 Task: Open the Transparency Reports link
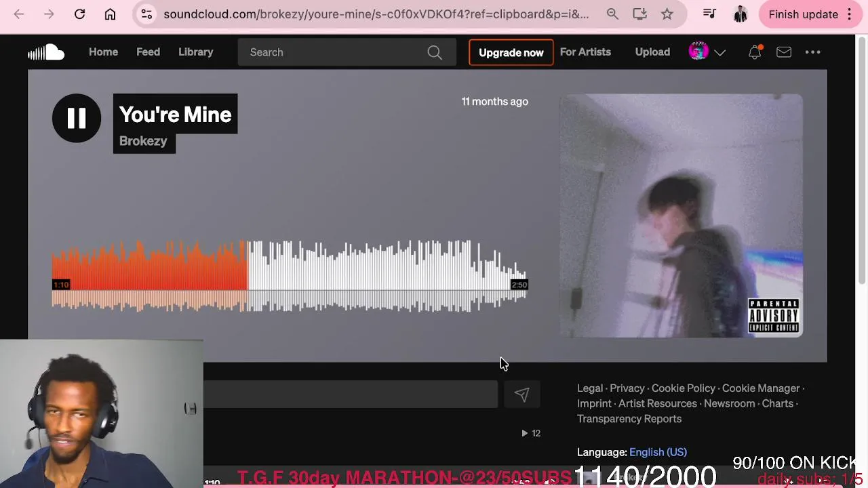629,419
